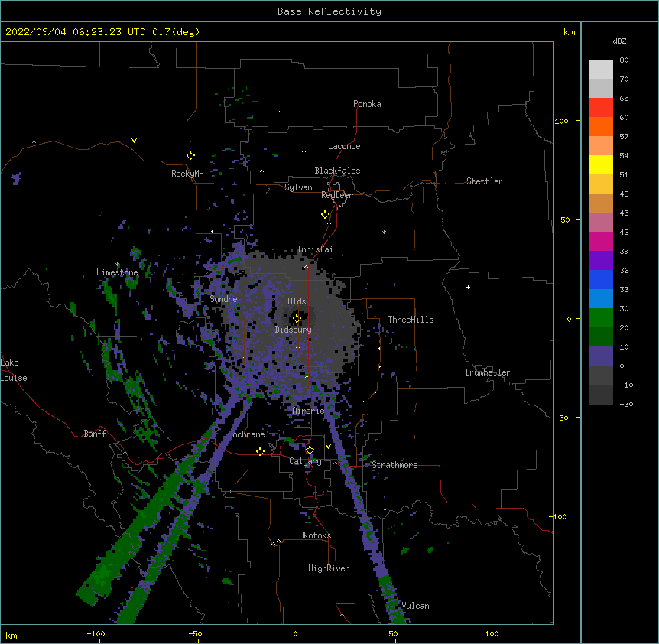The height and width of the screenshot is (644, 659).
Task: Click the Airdrie city label
Action: [x=309, y=411]
